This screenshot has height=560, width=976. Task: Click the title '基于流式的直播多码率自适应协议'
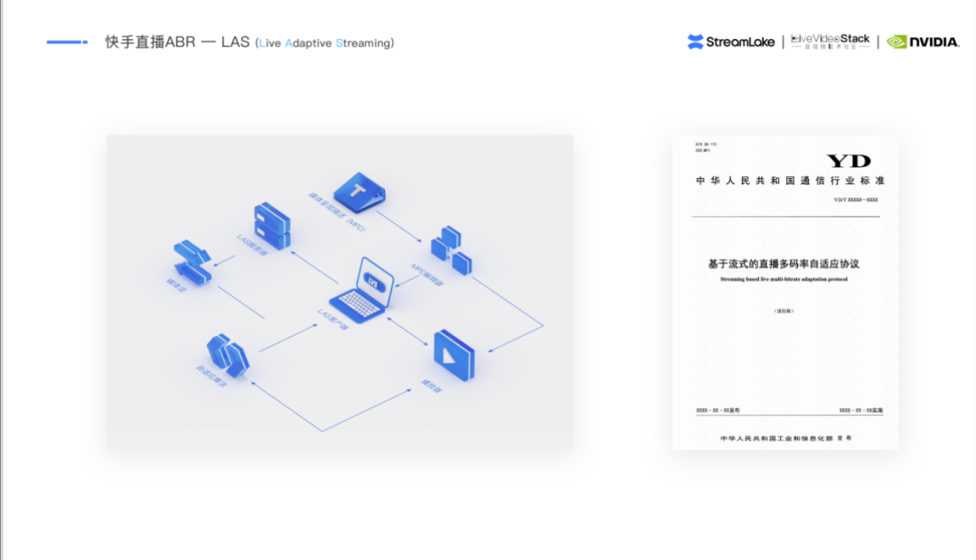(784, 264)
